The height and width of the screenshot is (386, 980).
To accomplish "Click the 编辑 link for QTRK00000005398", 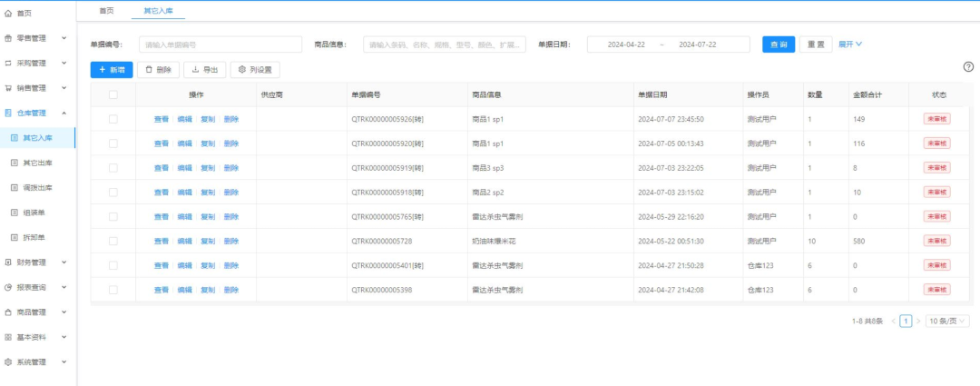I will click(184, 290).
